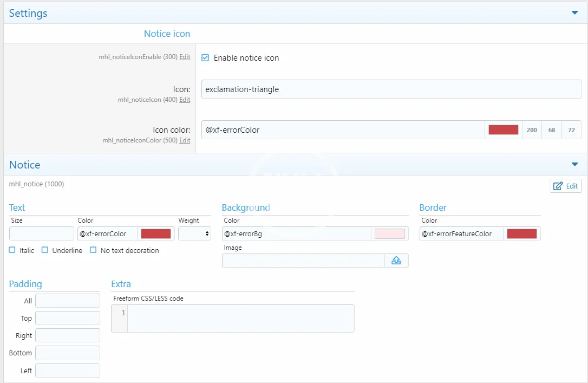Click the mhl_notice (1000) label
588x383 pixels.
coord(36,184)
